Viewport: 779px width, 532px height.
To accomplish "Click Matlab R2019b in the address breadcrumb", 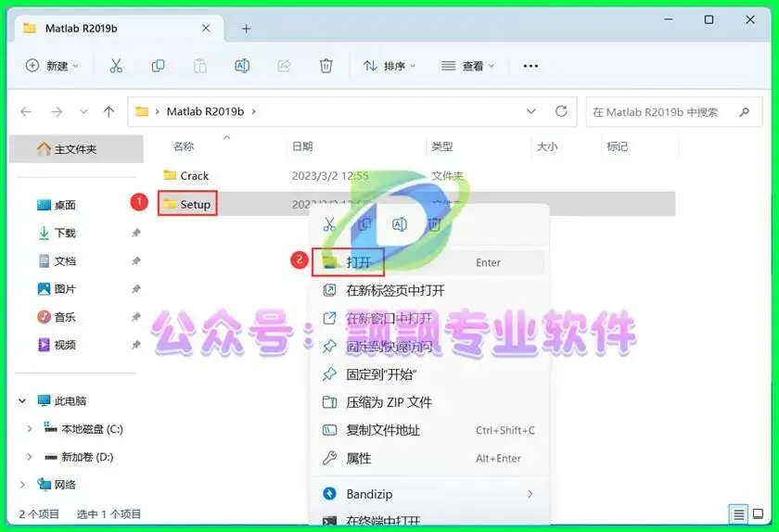I will tap(205, 112).
